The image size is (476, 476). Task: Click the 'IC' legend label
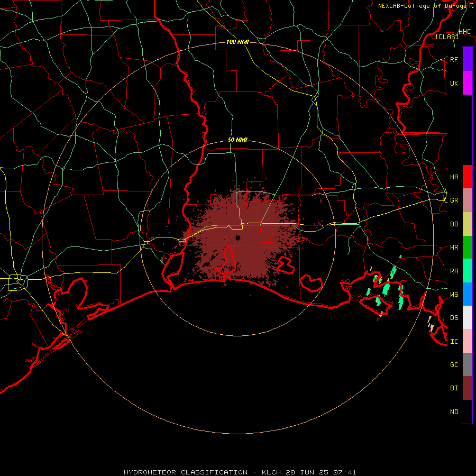click(454, 342)
